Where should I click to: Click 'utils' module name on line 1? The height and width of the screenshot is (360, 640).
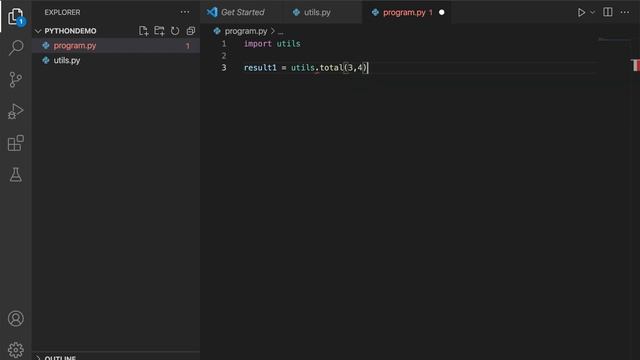coord(289,44)
